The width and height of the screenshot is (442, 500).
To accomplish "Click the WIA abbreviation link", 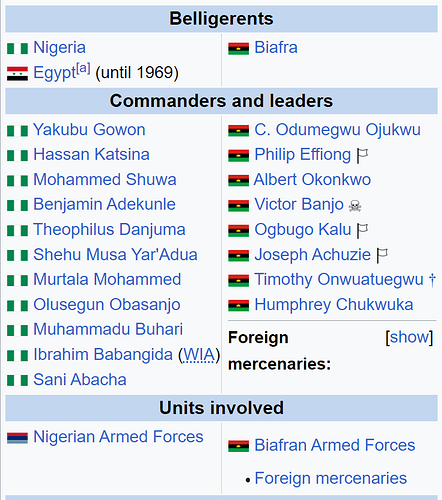I will pos(199,355).
